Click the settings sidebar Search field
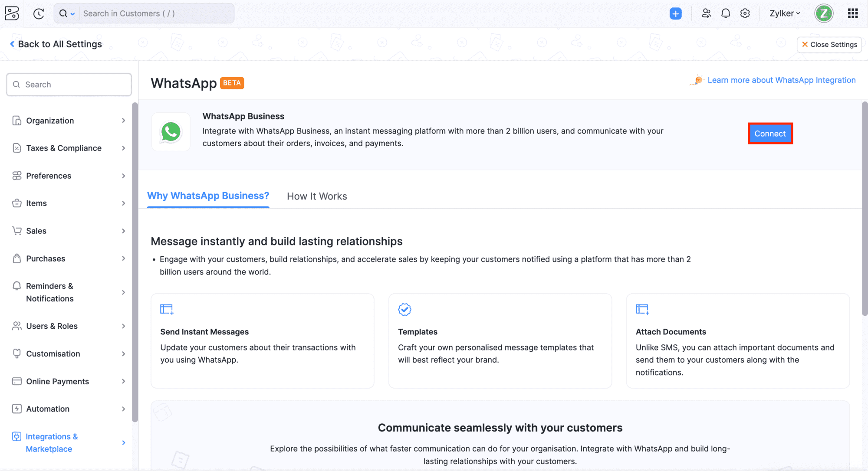 [x=74, y=85]
